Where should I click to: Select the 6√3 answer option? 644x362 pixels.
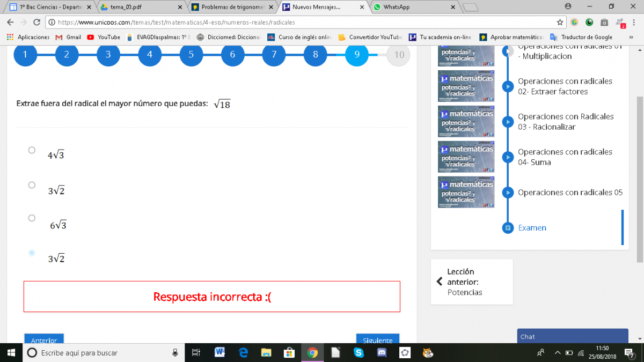pos(32,218)
